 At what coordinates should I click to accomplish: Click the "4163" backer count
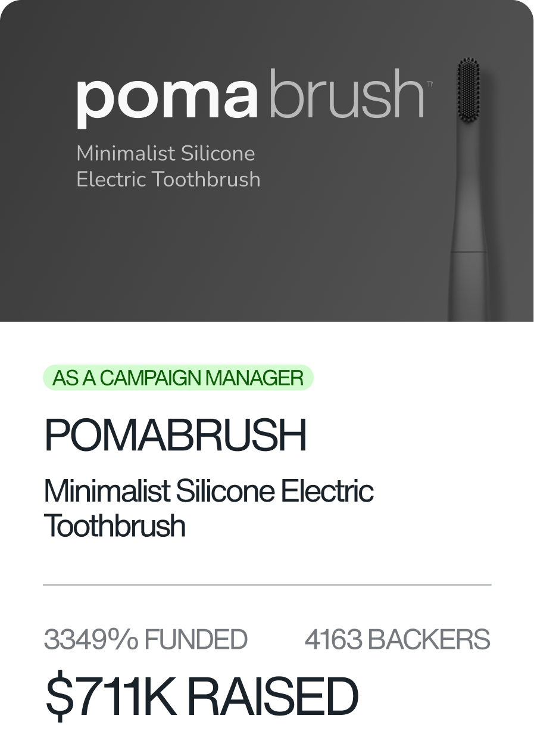(333, 640)
